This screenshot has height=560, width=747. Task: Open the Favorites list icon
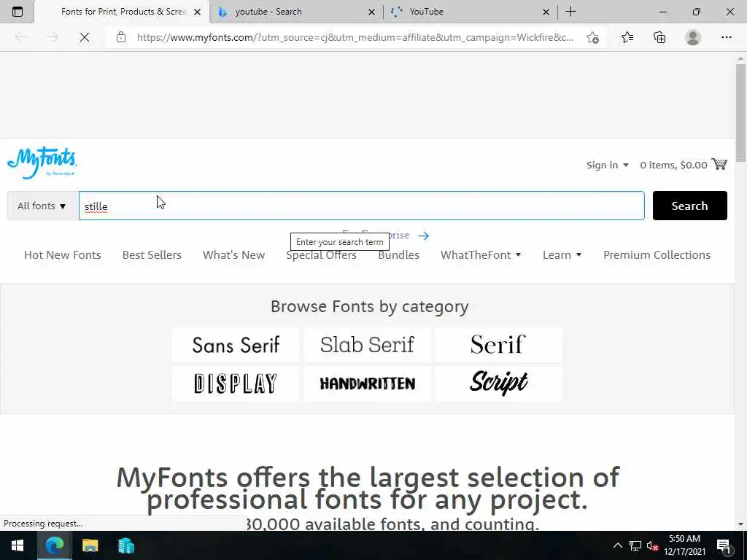(627, 37)
